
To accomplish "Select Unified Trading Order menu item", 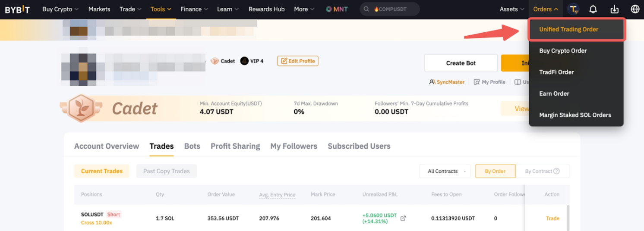I will [x=568, y=29].
